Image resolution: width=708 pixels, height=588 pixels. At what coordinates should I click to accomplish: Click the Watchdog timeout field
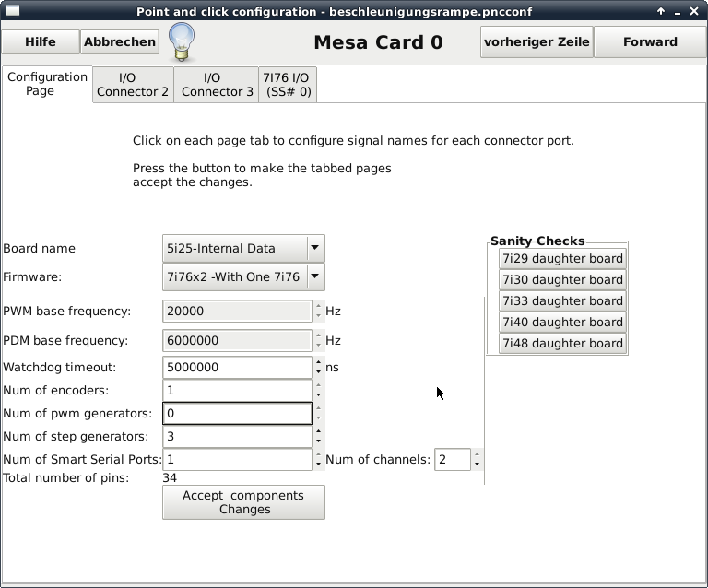[x=237, y=368]
